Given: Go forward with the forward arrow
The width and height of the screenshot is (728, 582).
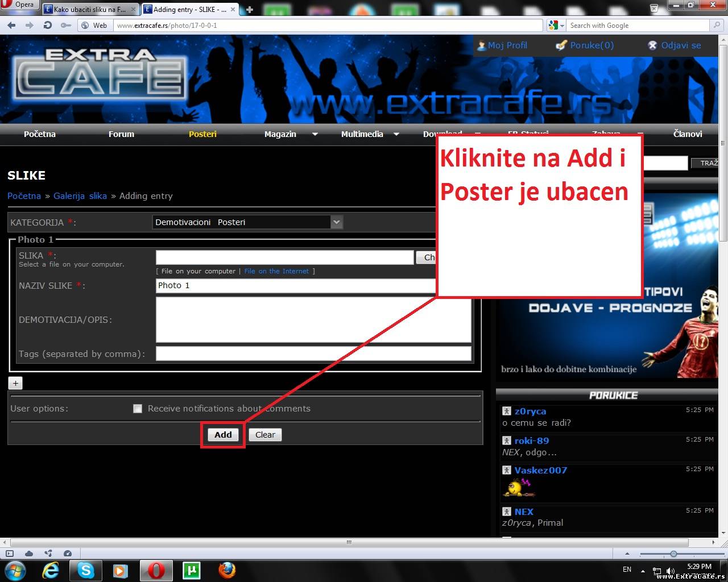Looking at the screenshot, I should tap(30, 26).
